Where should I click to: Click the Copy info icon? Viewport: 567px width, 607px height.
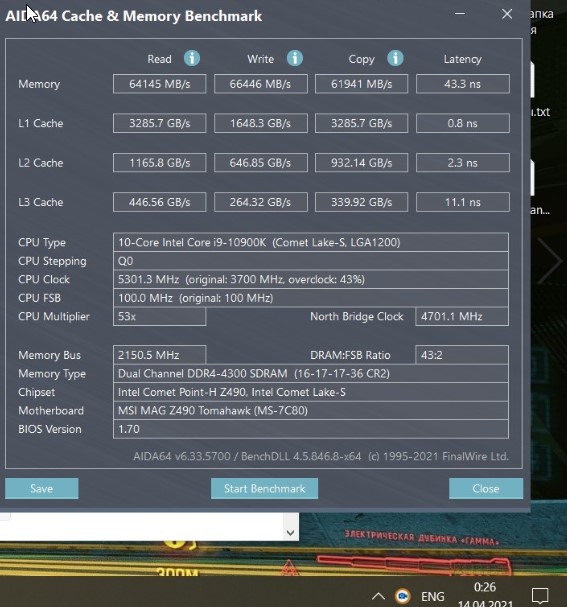[x=395, y=58]
